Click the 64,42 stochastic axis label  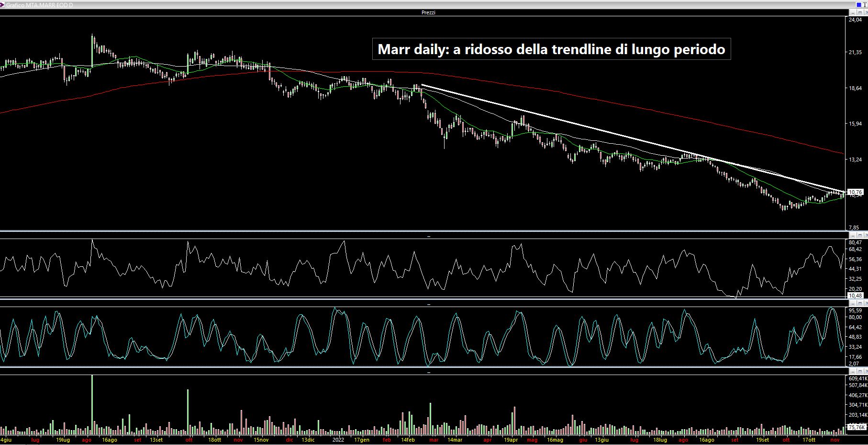coord(855,327)
